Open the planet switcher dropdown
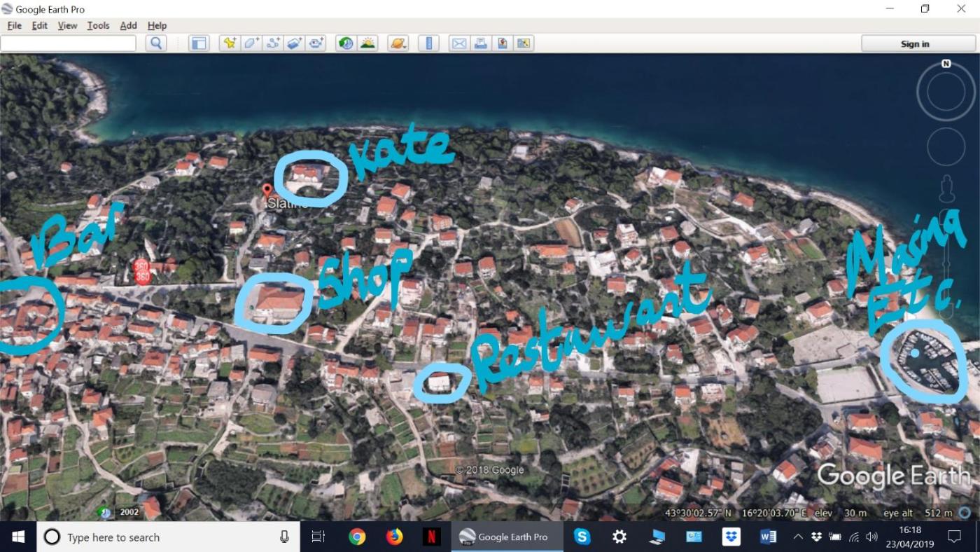Viewport: 980px width, 552px height. [x=398, y=43]
